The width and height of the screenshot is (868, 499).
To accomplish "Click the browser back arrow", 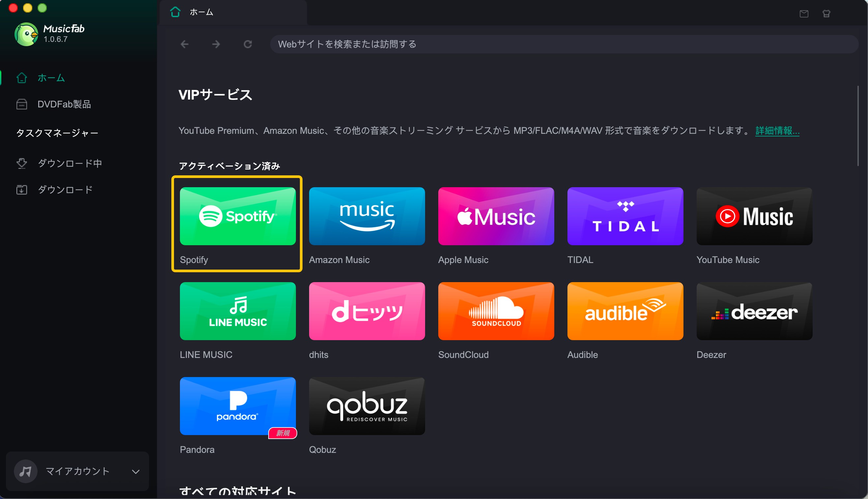I will (x=184, y=44).
